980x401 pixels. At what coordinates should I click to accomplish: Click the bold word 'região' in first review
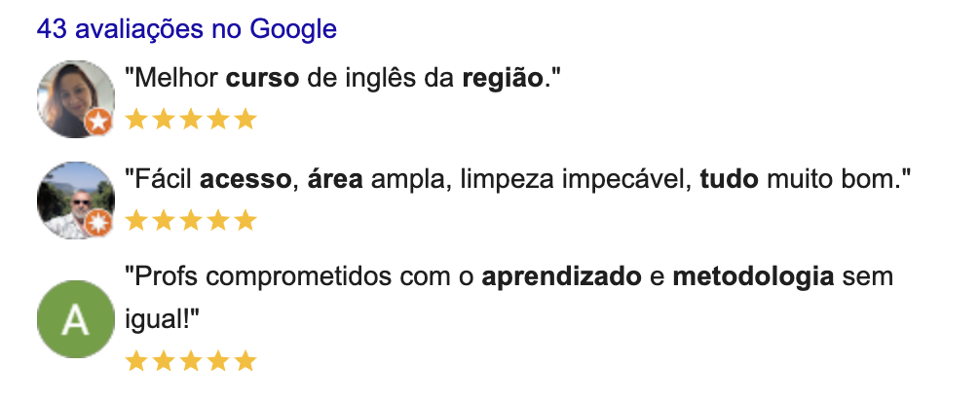click(x=503, y=80)
